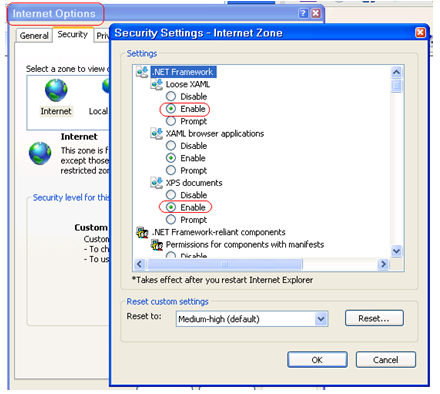Select the Internet zone globe icon
Viewport: 440px width, 394px height.
pos(56,90)
